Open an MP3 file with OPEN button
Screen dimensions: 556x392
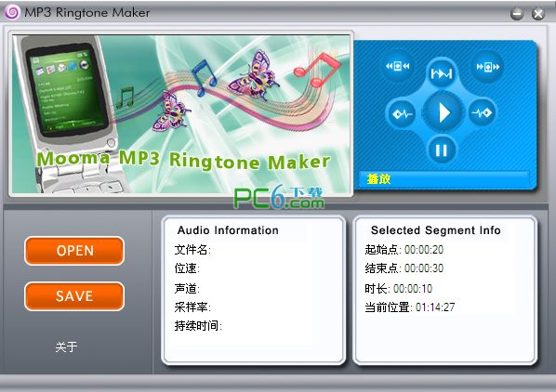click(74, 251)
